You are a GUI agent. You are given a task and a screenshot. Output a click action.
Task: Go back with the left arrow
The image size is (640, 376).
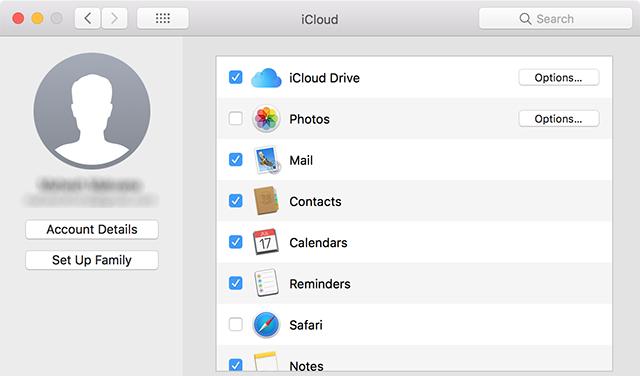pos(87,18)
